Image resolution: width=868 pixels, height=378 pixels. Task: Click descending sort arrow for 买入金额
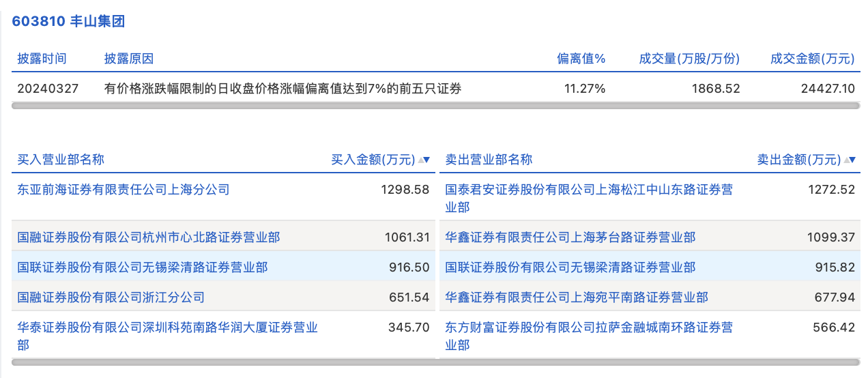[427, 160]
